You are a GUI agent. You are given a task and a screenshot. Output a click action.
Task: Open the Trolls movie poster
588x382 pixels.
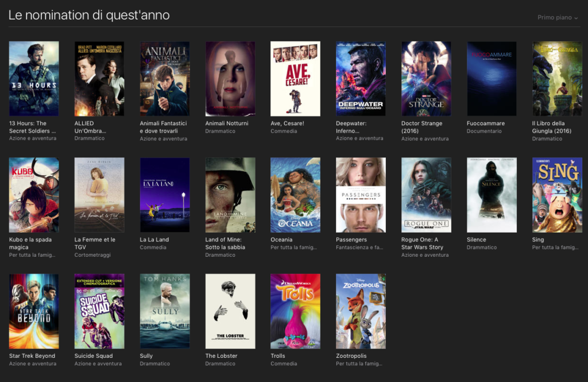click(x=296, y=311)
